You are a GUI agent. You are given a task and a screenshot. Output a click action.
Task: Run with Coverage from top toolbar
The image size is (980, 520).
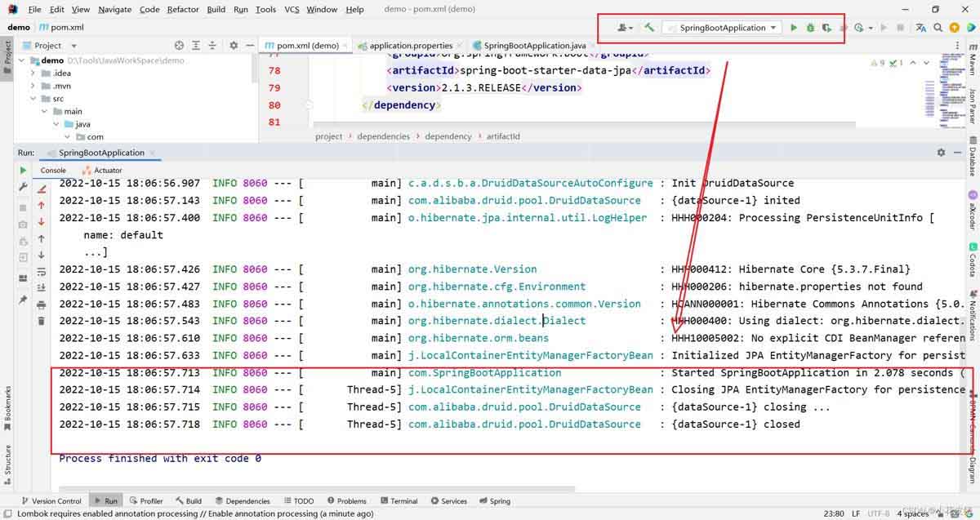pos(826,28)
